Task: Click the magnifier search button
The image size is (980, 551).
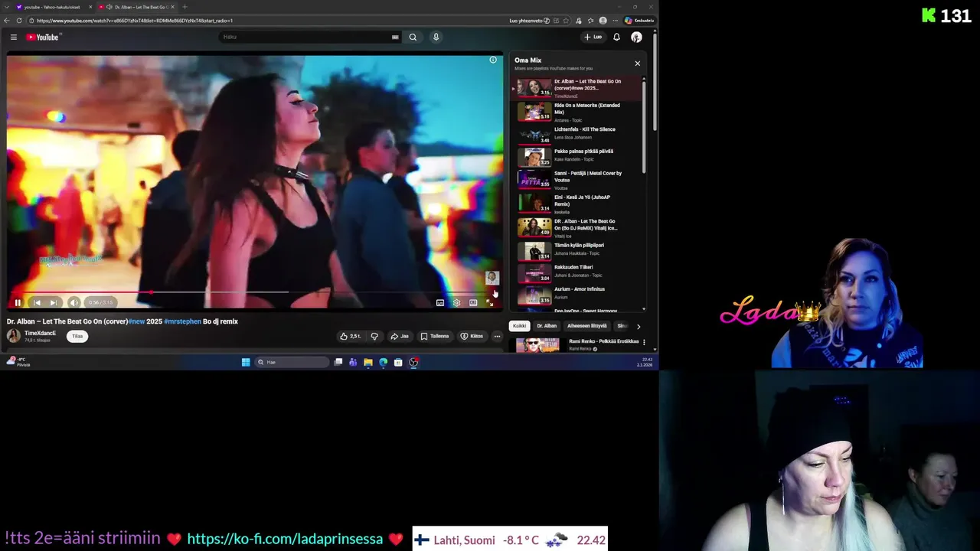Action: tap(413, 37)
